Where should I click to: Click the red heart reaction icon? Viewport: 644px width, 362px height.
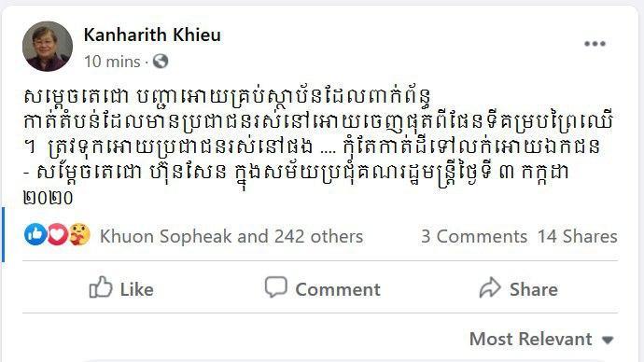58,235
